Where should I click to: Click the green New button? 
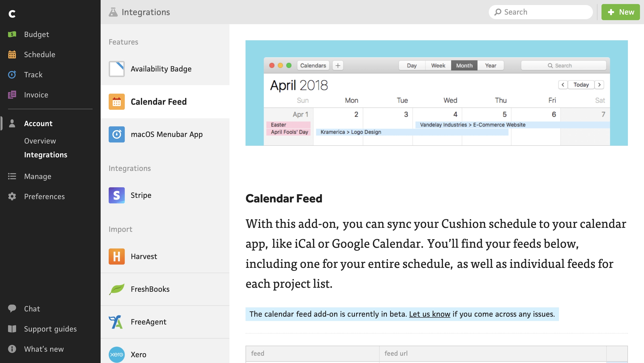pyautogui.click(x=620, y=12)
